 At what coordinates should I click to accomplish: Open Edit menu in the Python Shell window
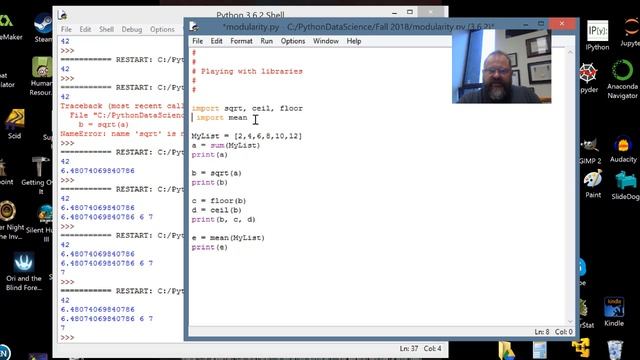point(85,29)
